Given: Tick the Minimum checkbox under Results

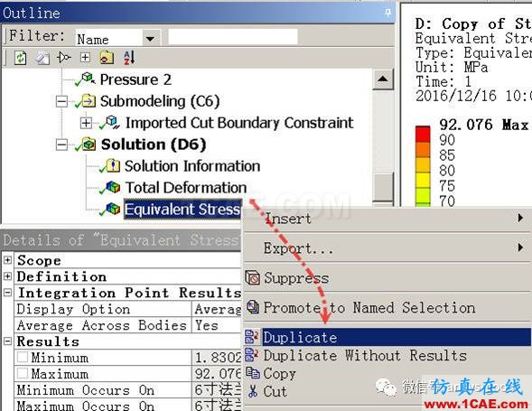Looking at the screenshot, I should (x=23, y=358).
